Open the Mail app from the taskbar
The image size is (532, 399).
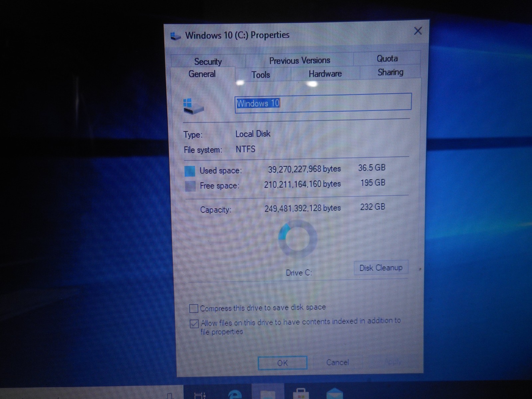coord(334,394)
